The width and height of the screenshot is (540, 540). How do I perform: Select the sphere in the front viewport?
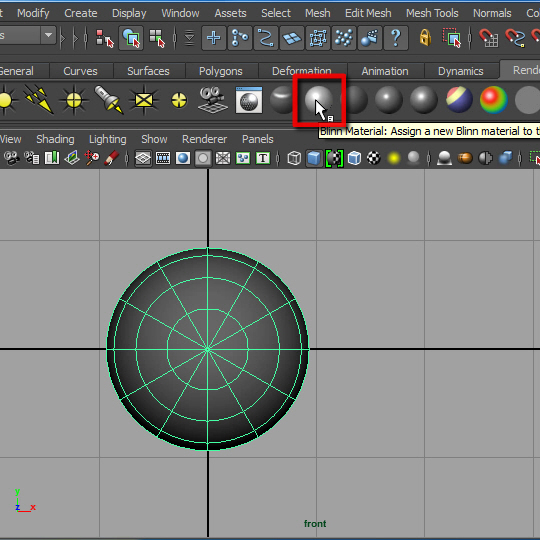coord(208,349)
